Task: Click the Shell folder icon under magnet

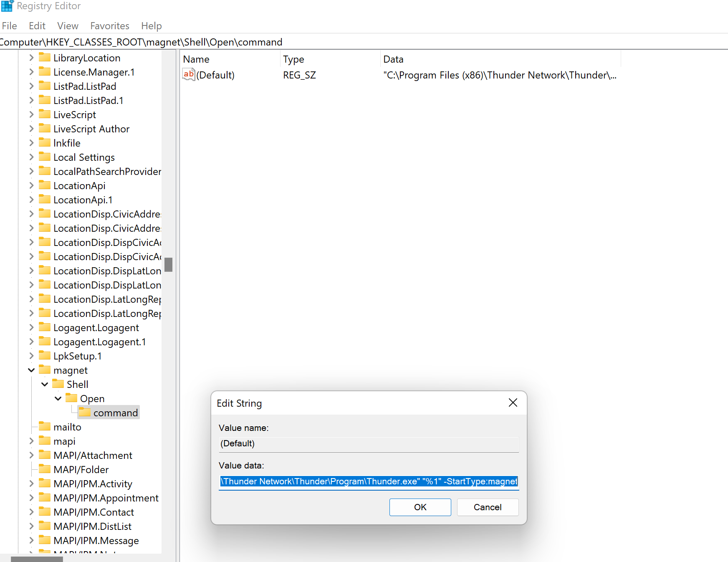Action: 58,384
